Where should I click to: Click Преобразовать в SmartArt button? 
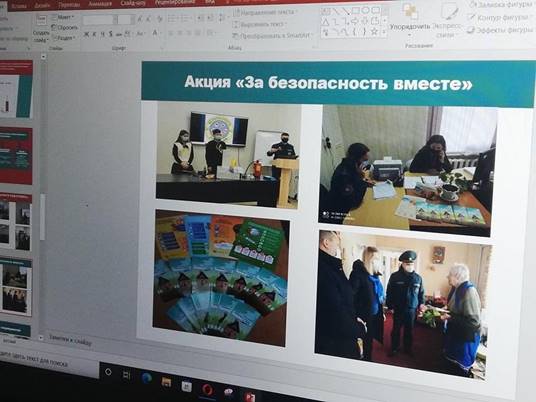272,35
